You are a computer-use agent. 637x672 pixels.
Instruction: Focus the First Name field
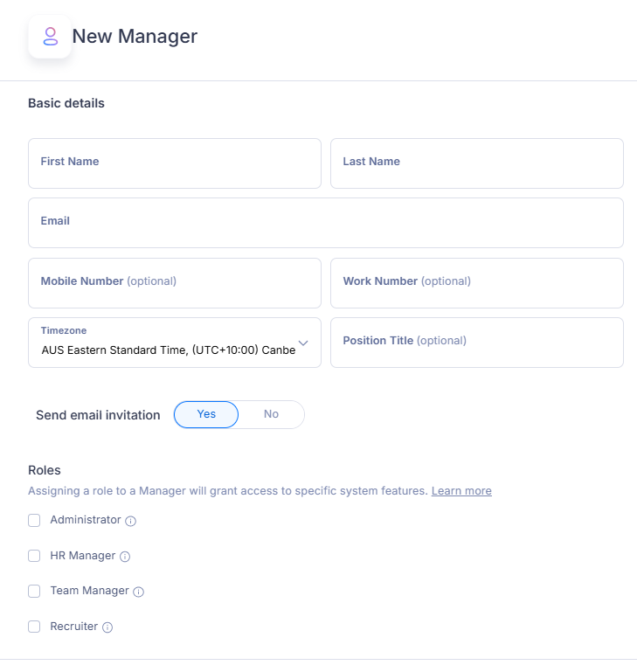[175, 163]
